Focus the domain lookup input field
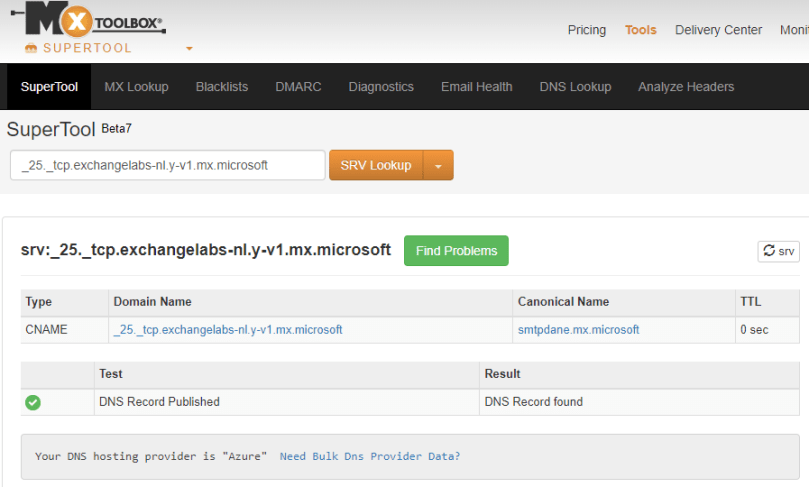Screen dimensions: 809x487 coord(167,166)
